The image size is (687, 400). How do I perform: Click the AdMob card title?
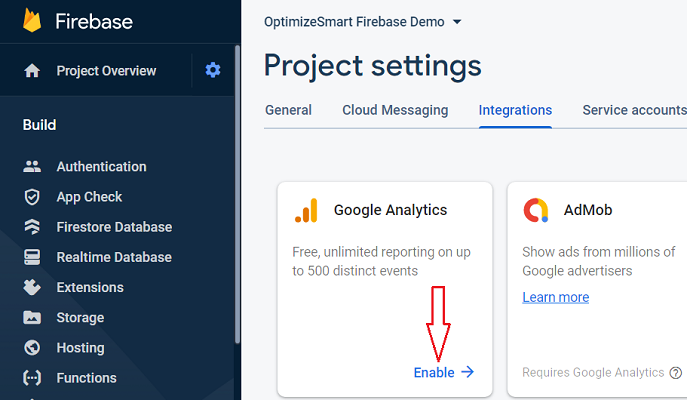[588, 210]
